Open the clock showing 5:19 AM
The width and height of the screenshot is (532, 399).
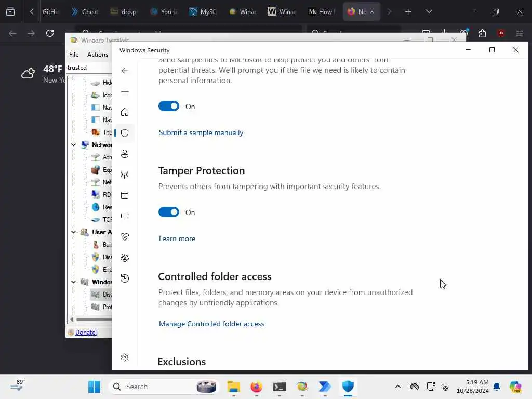[473, 387]
